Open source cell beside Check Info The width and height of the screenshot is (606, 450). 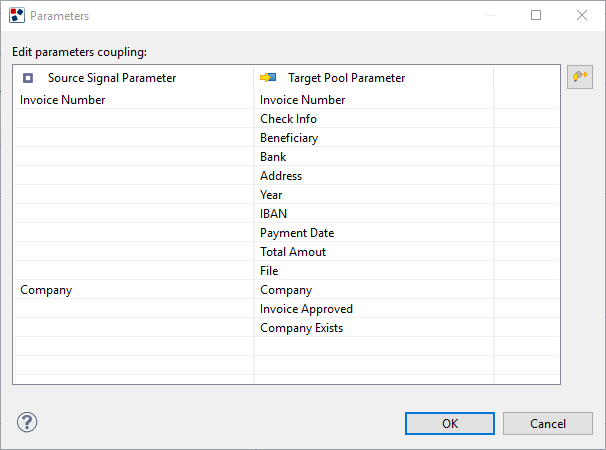tap(134, 119)
